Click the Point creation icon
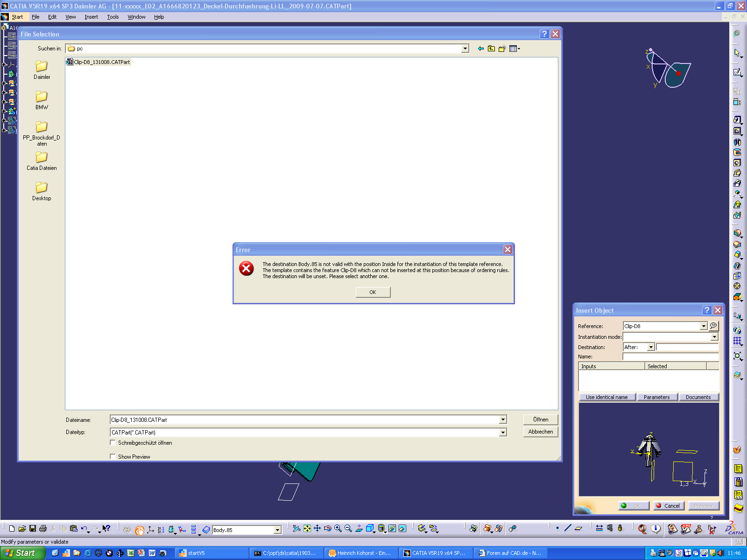The width and height of the screenshot is (747, 560). click(x=557, y=528)
